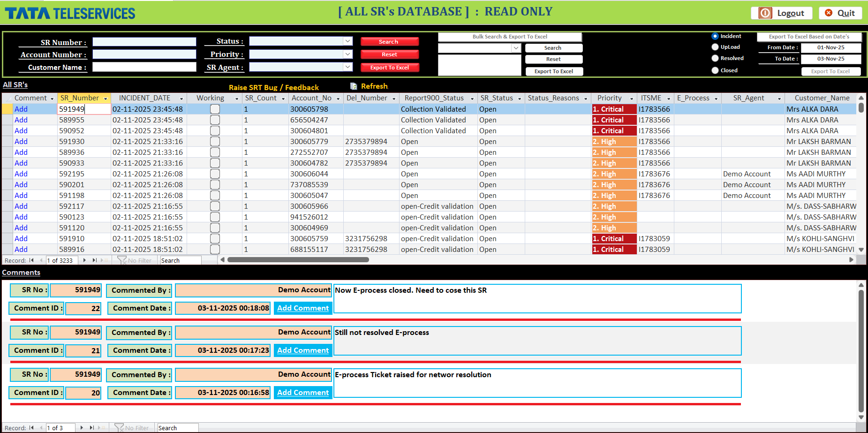
Task: Open the Status dropdown in search panel
Action: pos(347,41)
